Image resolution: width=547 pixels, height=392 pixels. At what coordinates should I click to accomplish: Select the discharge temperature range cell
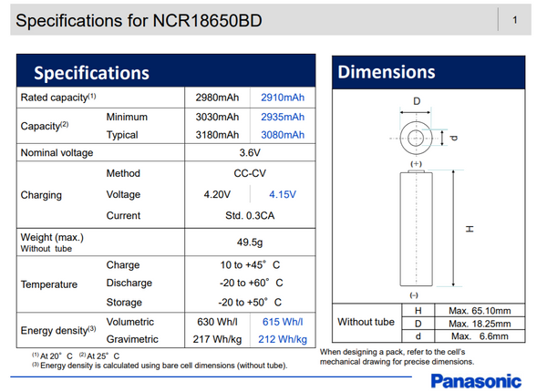250,284
